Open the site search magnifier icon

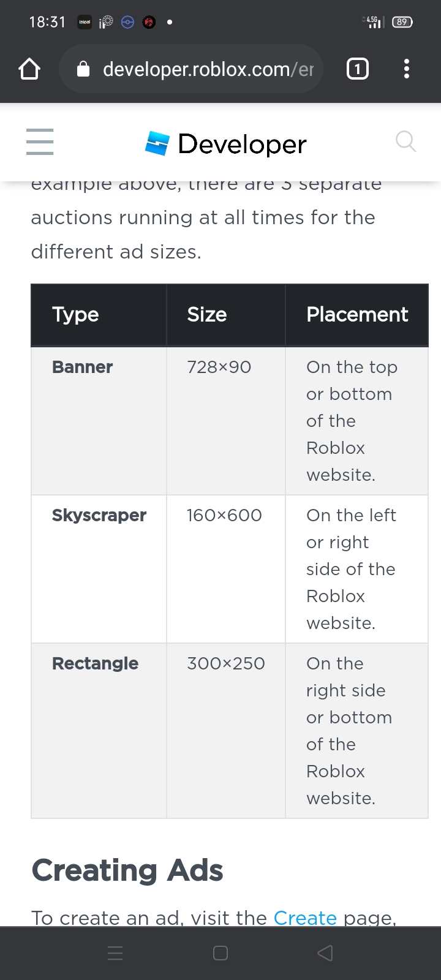(405, 141)
